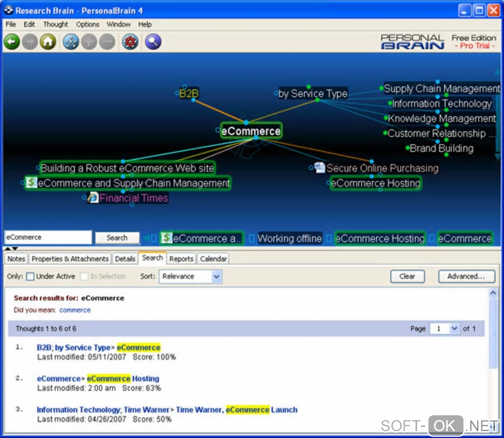This screenshot has height=438, width=504.
Task: Toggle the In Selection checkbox
Action: click(84, 277)
